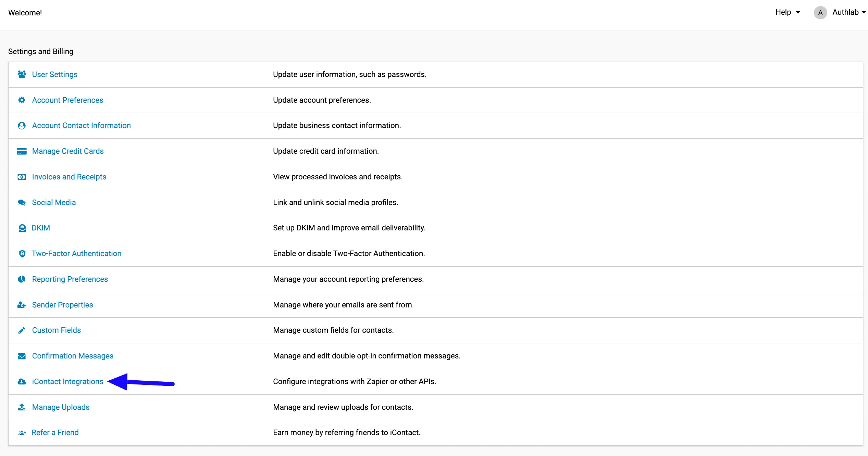The width and height of the screenshot is (868, 456).
Task: Click the 'Settings and Billing' heading
Action: 41,51
